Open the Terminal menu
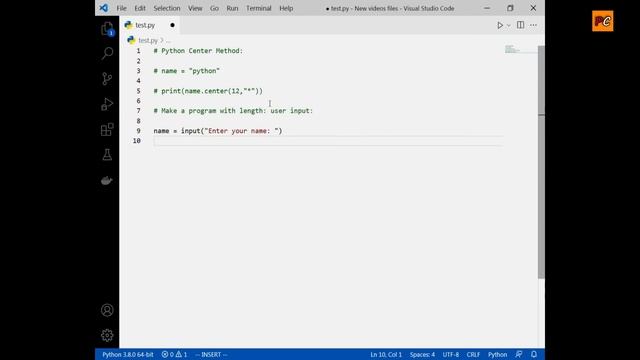This screenshot has width=640, height=360. (259, 8)
